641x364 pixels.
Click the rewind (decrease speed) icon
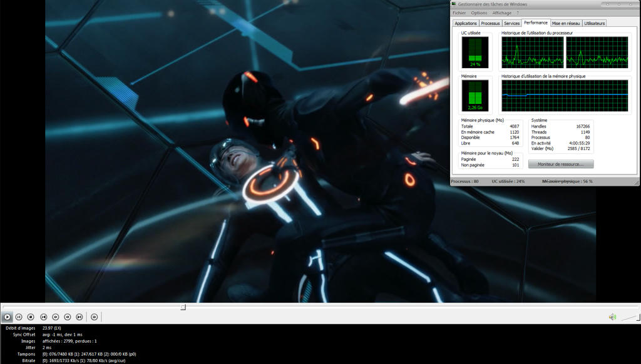coord(56,317)
